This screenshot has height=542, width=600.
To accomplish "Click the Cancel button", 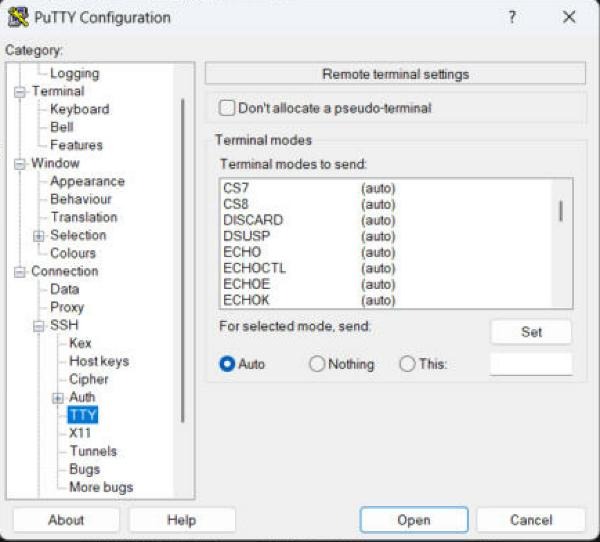I will 531,520.
